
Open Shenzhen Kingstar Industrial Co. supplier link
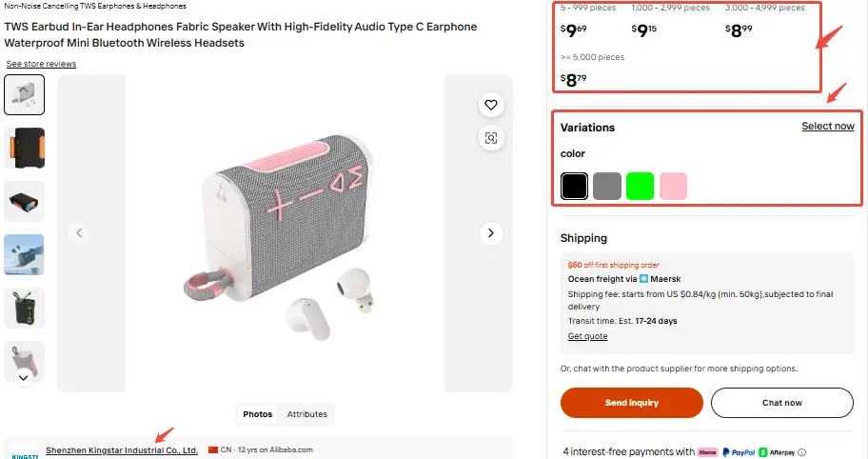coord(122,450)
